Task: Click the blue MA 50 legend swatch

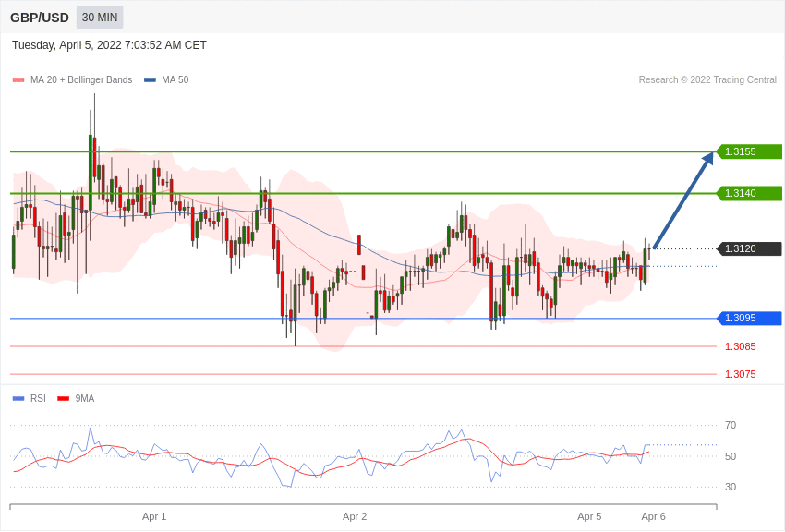Action: [x=150, y=79]
